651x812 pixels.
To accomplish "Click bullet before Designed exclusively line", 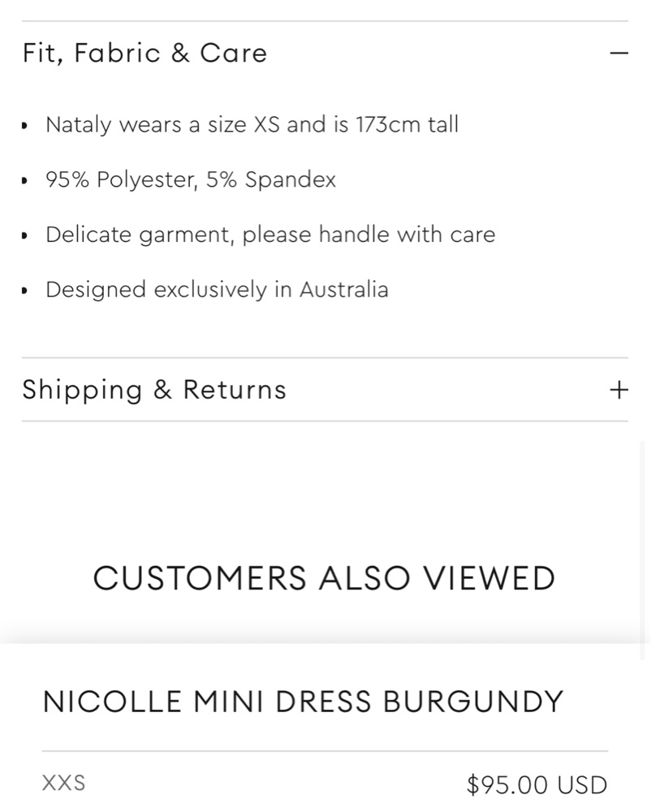I will (26, 291).
